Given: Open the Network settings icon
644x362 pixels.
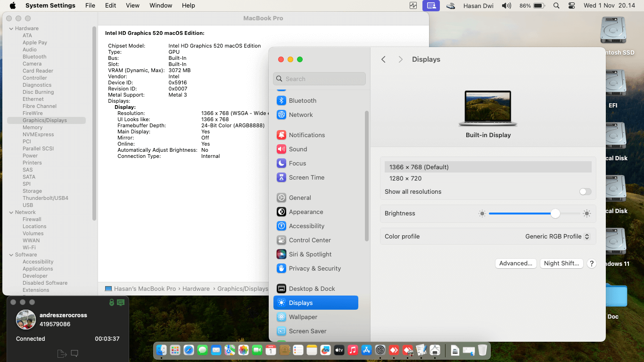Looking at the screenshot, I should pyautogui.click(x=281, y=115).
